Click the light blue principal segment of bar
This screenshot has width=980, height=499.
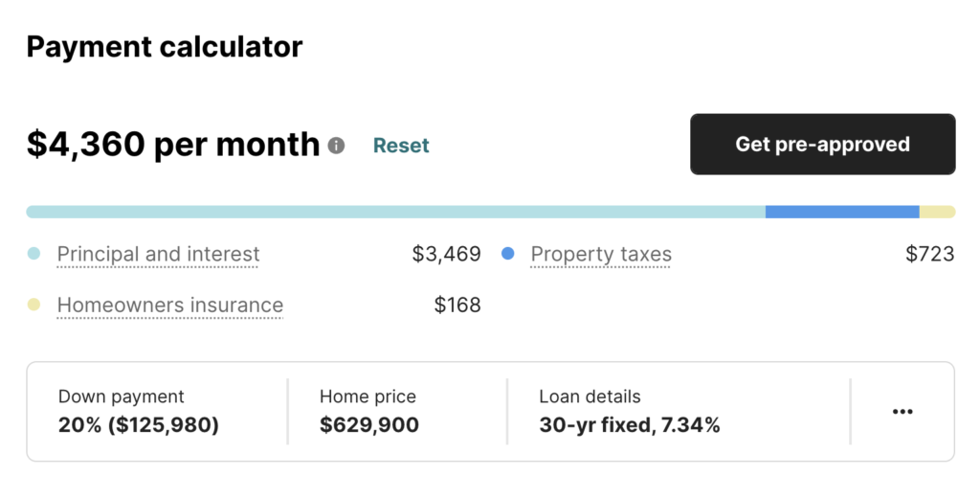395,212
